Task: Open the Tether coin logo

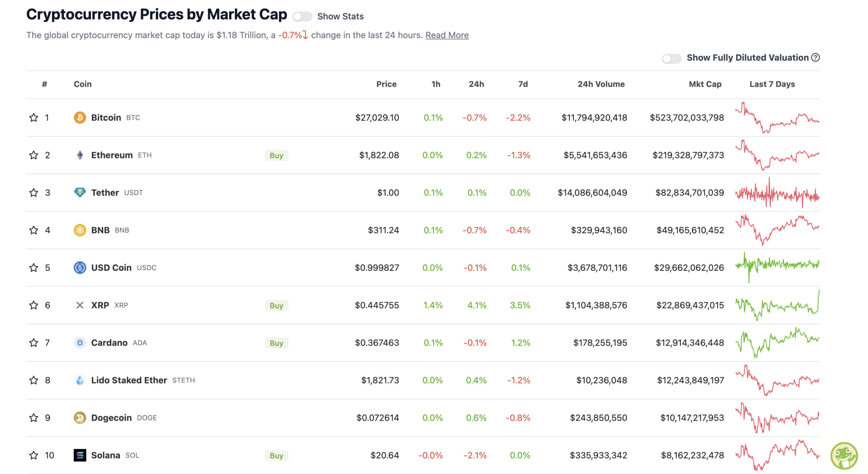Action: (x=80, y=193)
